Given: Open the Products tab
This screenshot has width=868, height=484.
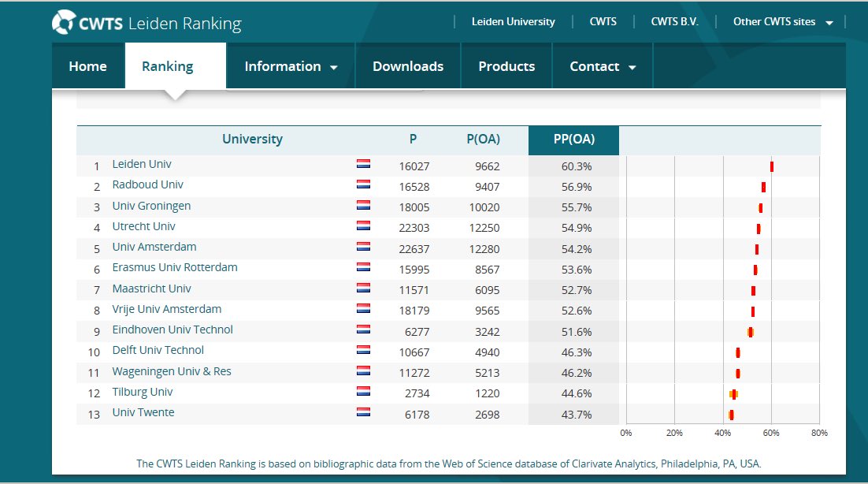Looking at the screenshot, I should tap(506, 66).
